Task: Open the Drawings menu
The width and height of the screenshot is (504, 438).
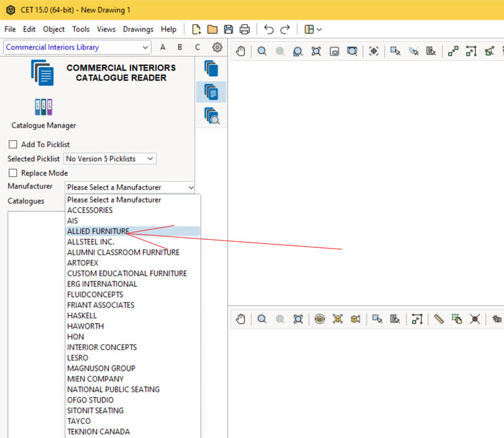Action: [138, 30]
